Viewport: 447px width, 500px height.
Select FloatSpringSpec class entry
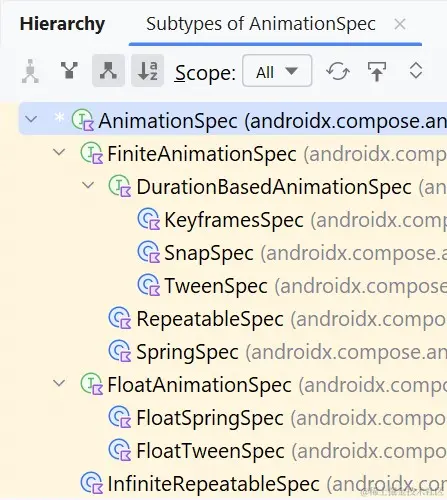point(210,418)
